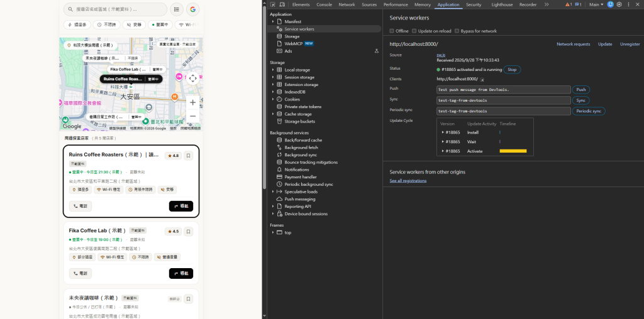Open list view icon beside search

(x=177, y=9)
